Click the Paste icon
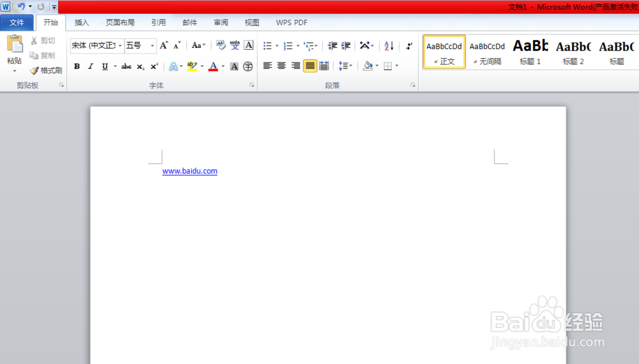This screenshot has width=639, height=364. [x=15, y=44]
